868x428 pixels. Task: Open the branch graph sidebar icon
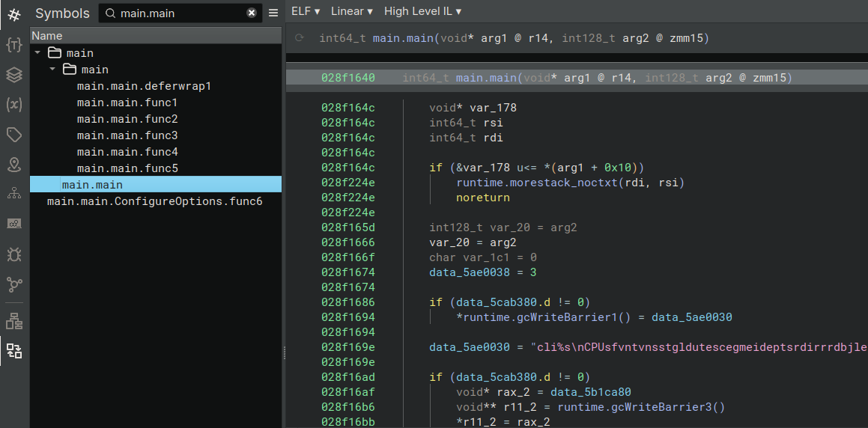coord(14,284)
